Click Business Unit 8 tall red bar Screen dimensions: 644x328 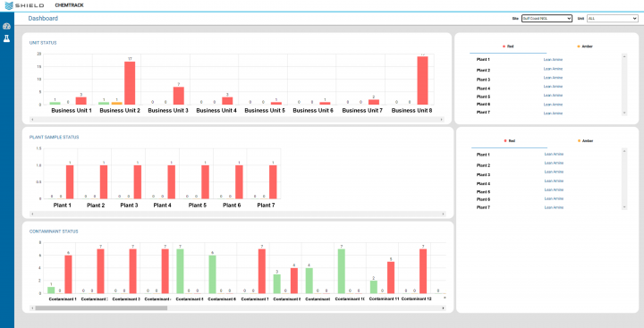pos(422,80)
